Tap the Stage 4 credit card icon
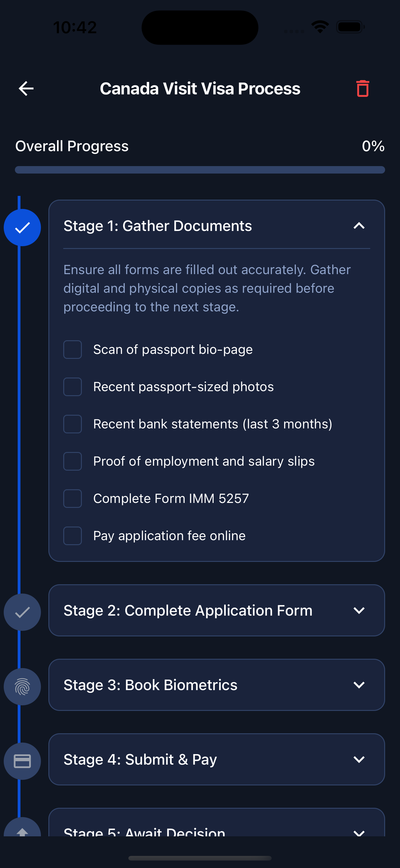 coord(22,761)
